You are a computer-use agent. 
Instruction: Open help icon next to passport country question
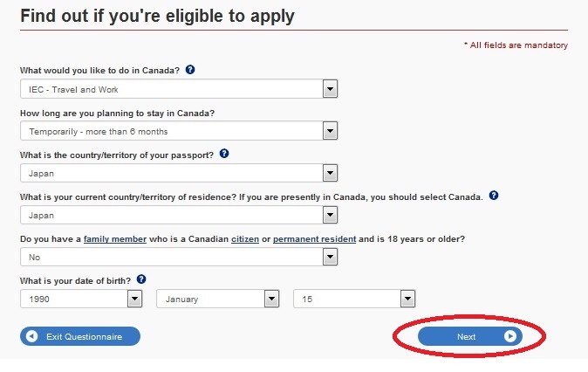(x=224, y=153)
